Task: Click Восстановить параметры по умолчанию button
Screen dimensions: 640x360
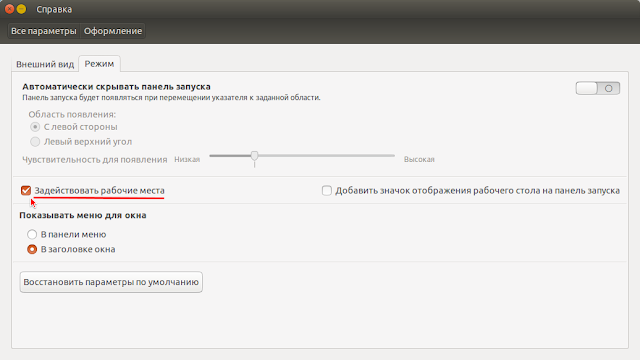Action: (111, 282)
